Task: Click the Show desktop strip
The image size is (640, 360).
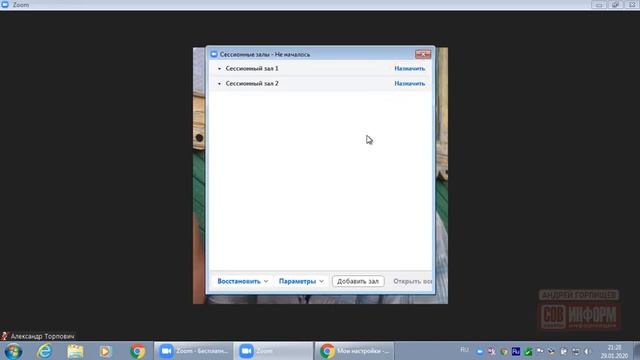Action: (636, 351)
